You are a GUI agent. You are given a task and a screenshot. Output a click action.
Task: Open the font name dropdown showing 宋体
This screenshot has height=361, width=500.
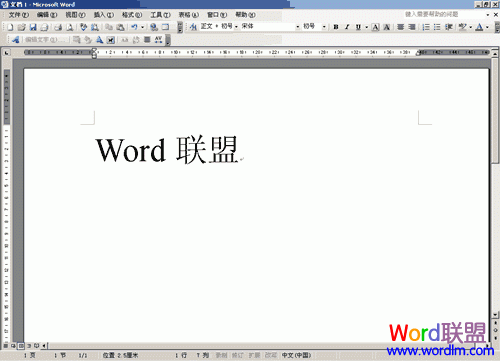pyautogui.click(x=270, y=27)
